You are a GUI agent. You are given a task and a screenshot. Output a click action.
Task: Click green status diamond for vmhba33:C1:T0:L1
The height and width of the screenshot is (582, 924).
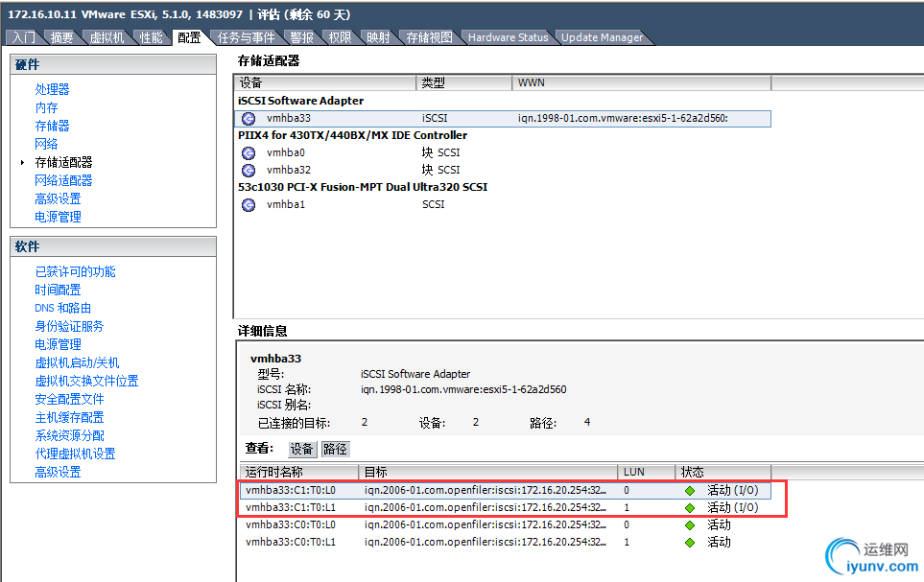click(x=690, y=508)
